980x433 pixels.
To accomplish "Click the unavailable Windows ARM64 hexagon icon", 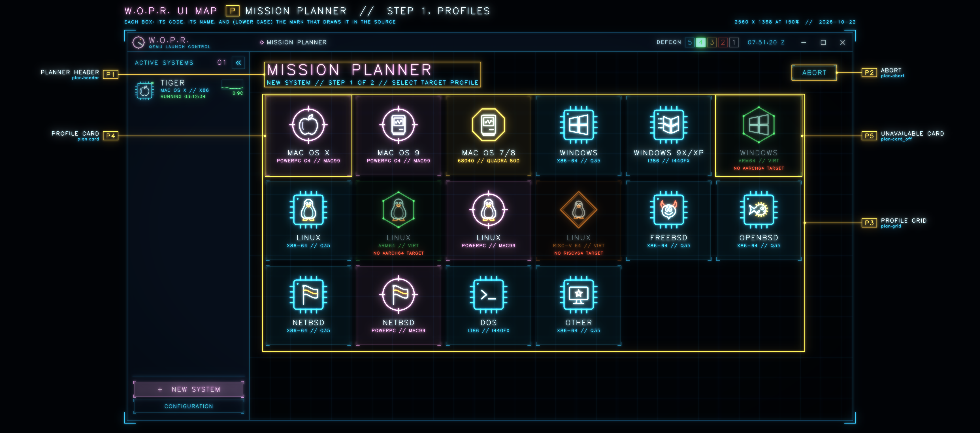I will tap(759, 125).
